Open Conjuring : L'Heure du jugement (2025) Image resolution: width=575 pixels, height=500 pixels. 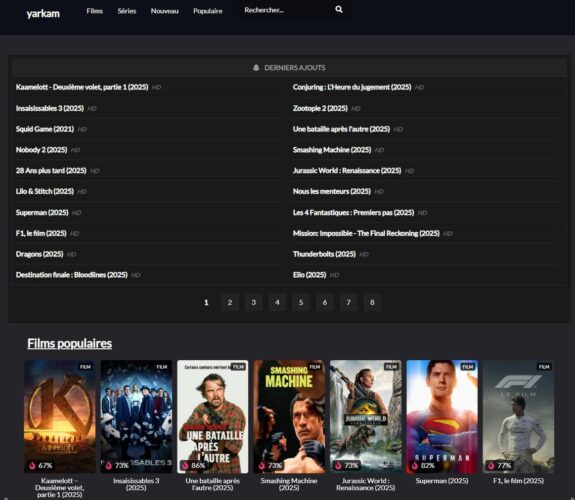point(352,87)
